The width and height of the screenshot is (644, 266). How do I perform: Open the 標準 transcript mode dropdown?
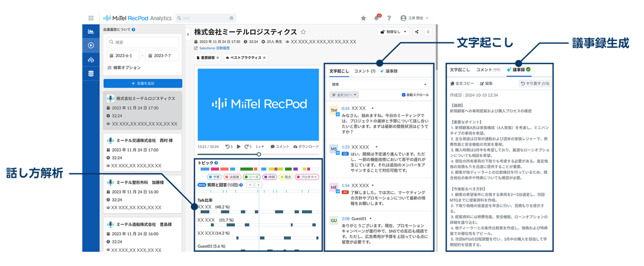coord(379,85)
